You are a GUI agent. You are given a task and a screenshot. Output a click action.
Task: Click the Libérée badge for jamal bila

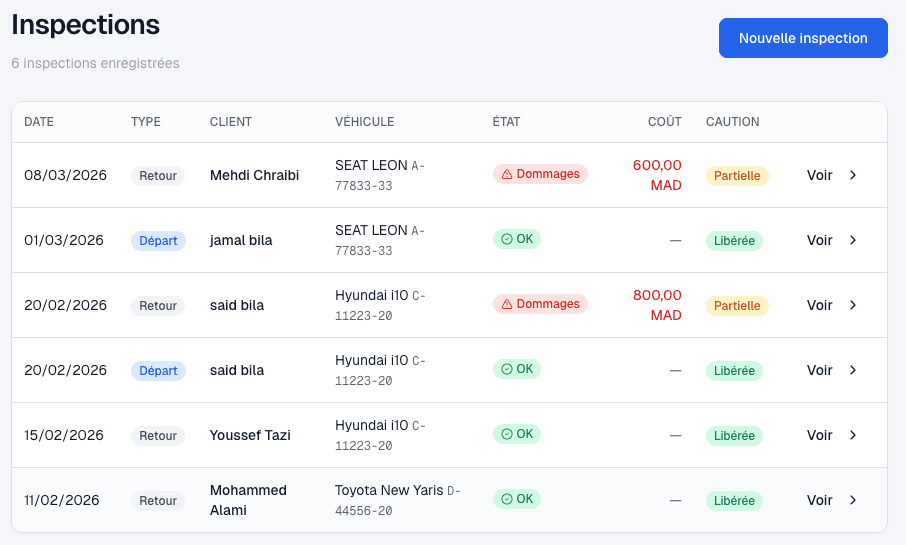click(734, 241)
